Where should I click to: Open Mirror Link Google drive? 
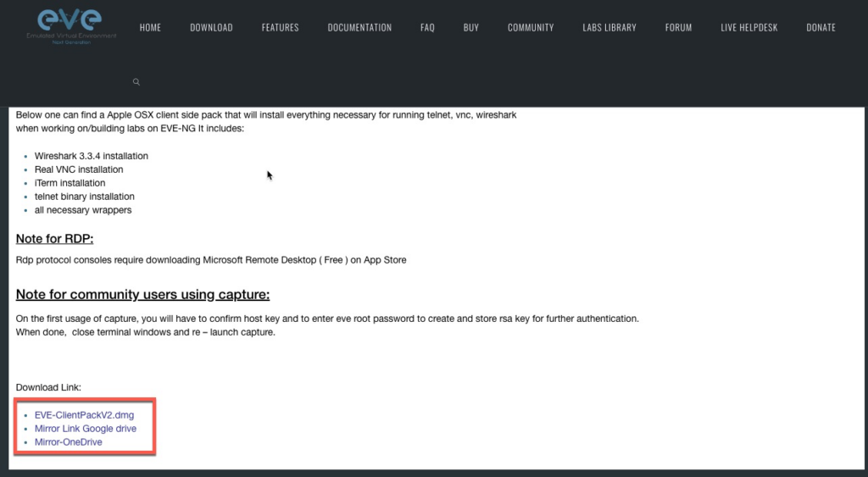(x=86, y=429)
